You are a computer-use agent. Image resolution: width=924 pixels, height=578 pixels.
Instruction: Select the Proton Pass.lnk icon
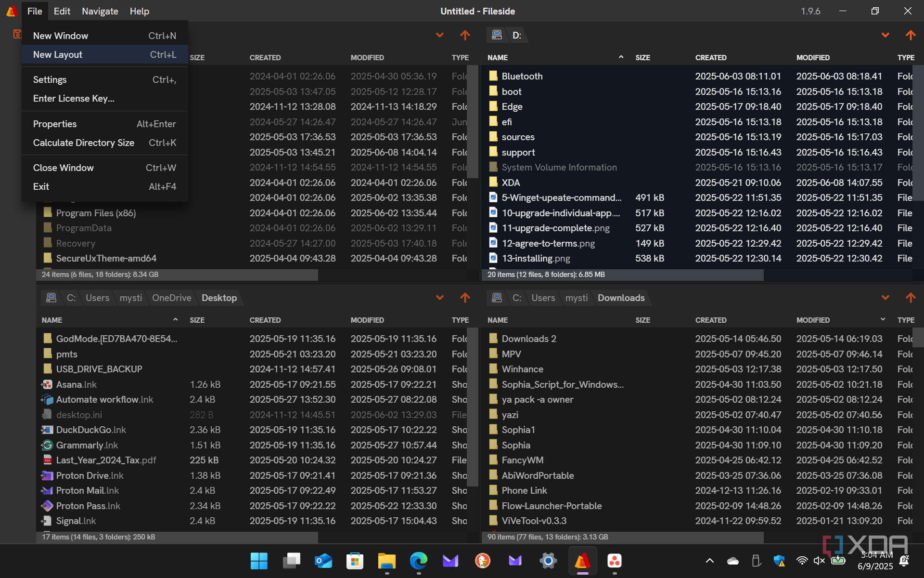pyautogui.click(x=47, y=506)
